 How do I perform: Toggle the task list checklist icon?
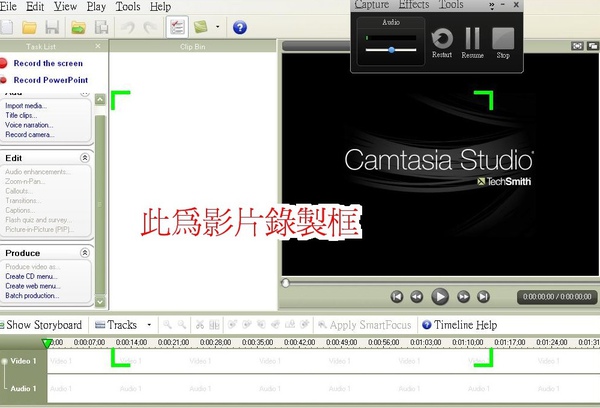pyautogui.click(x=177, y=27)
